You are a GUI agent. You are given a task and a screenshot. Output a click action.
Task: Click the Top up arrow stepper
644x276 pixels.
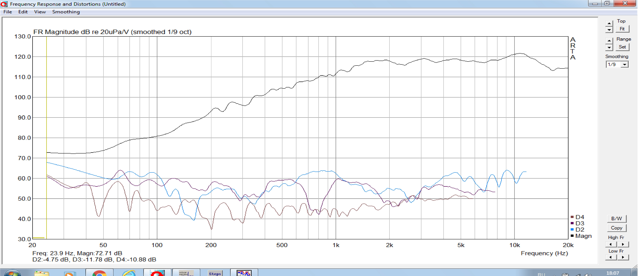coord(609,24)
